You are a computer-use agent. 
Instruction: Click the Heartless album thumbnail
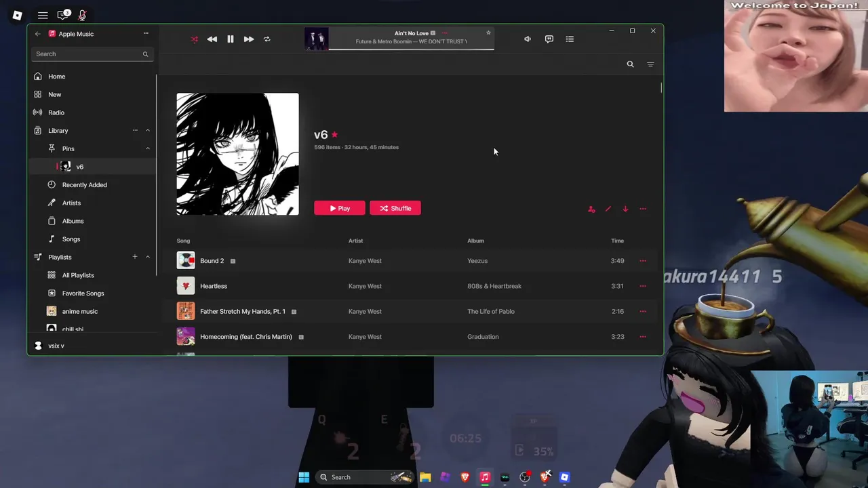(x=186, y=286)
